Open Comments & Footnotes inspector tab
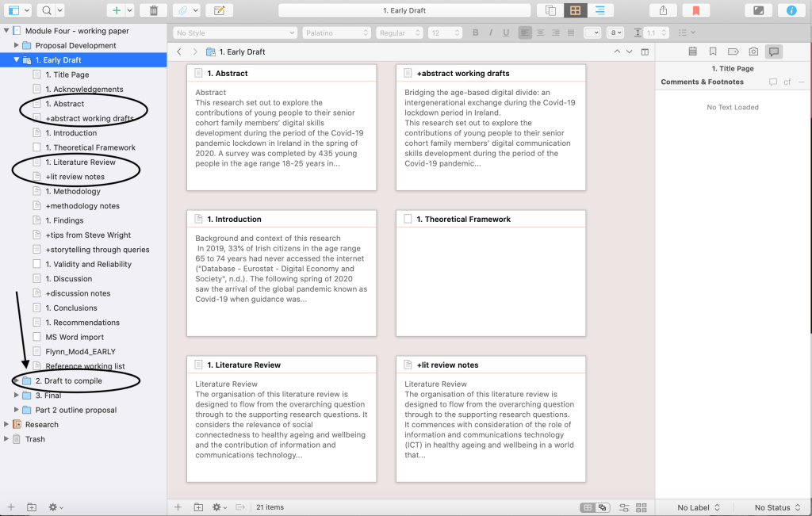This screenshot has width=812, height=516. pyautogui.click(x=774, y=52)
